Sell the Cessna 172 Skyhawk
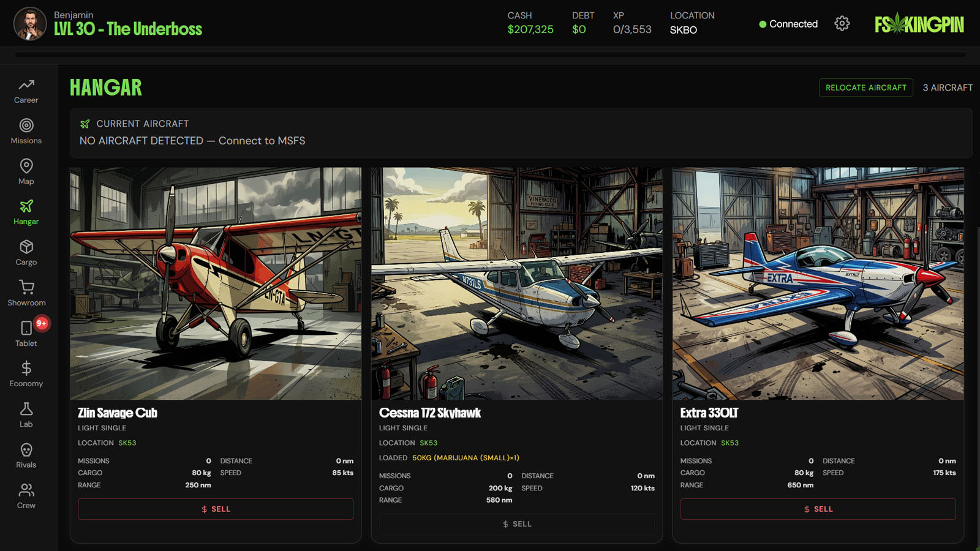 click(x=517, y=524)
